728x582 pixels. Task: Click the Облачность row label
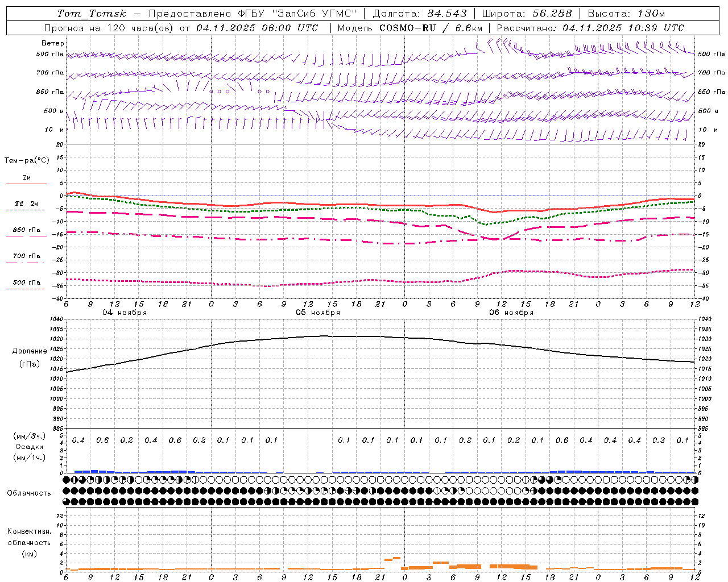[29, 493]
